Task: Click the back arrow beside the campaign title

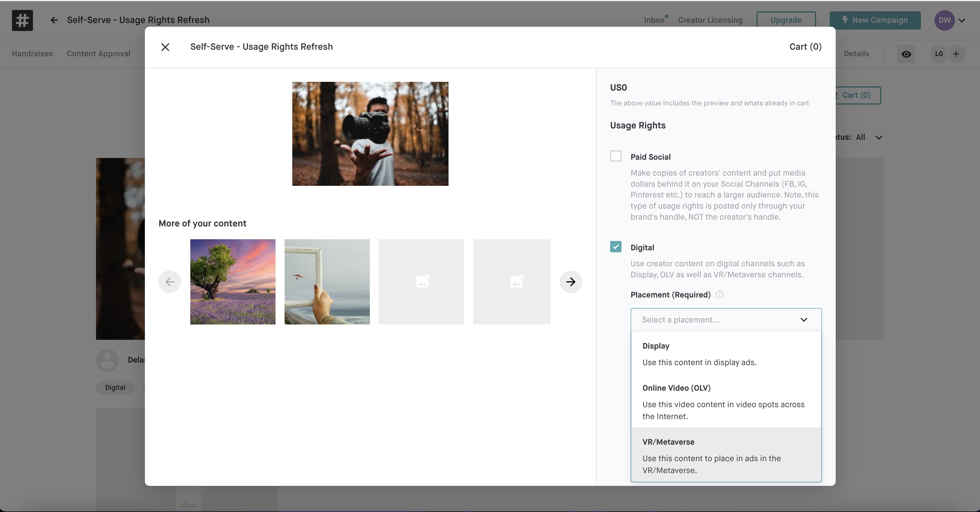Action: pyautogui.click(x=54, y=20)
